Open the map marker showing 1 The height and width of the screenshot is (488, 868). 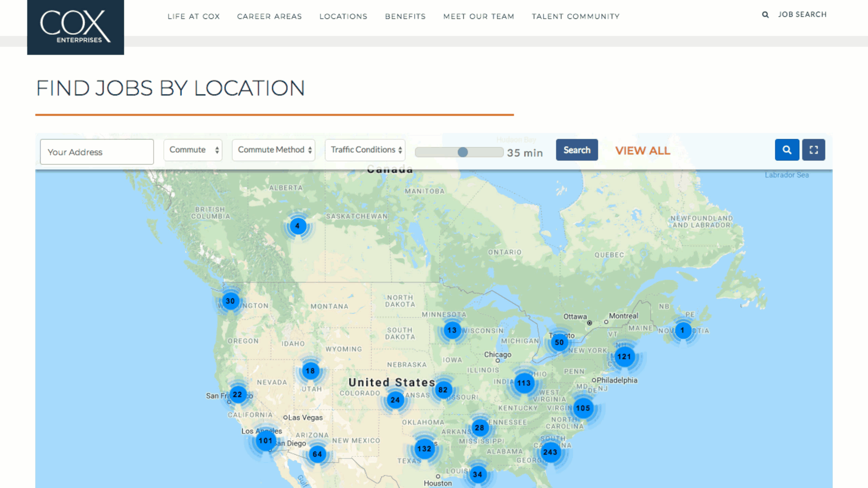pyautogui.click(x=683, y=330)
